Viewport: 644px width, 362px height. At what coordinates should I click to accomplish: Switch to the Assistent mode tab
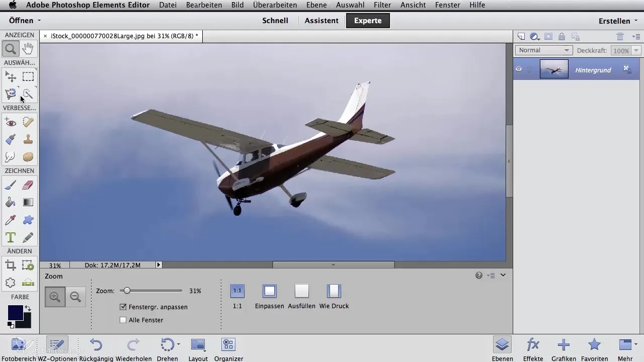(321, 21)
